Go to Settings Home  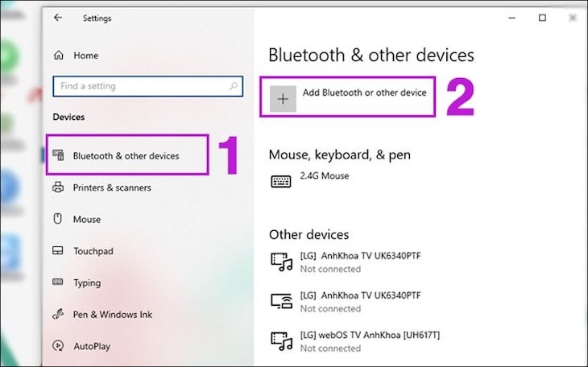point(85,56)
